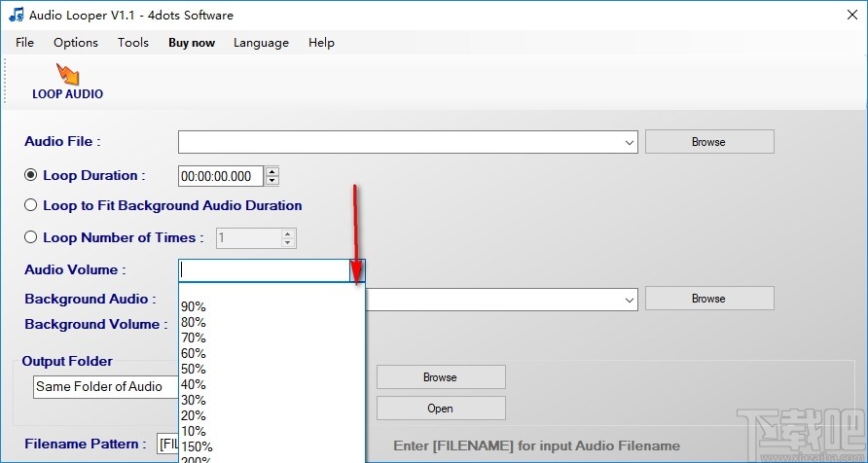868x463 pixels.
Task: Select the Loop Duration radio button
Action: [30, 175]
